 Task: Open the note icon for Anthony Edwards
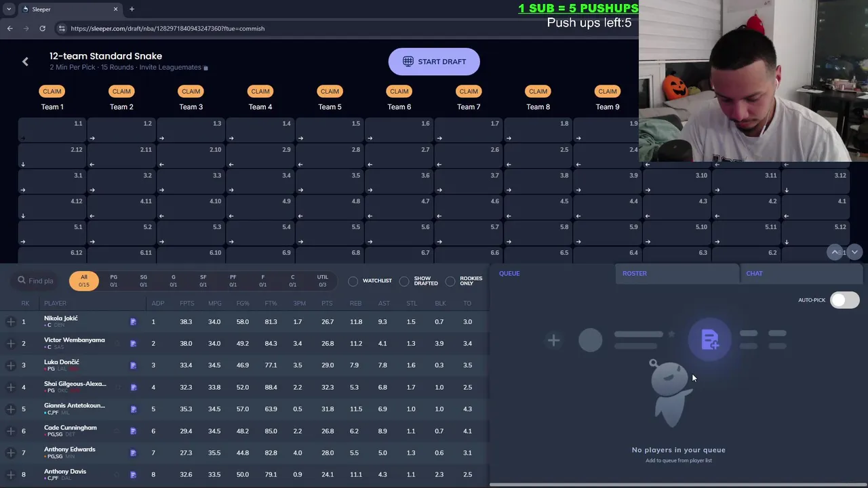[x=133, y=453]
